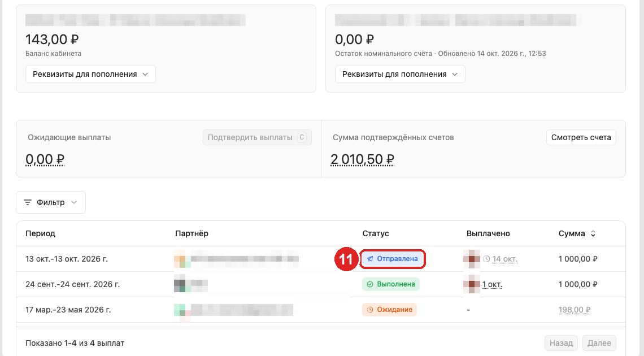Select row 13 окт.-13 окт. 2026 г.

click(321, 259)
